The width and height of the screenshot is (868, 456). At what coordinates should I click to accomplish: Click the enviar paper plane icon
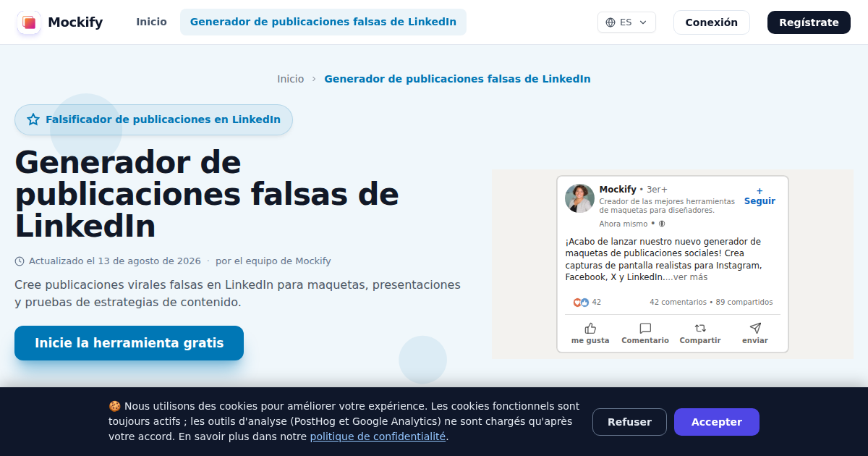[755, 328]
